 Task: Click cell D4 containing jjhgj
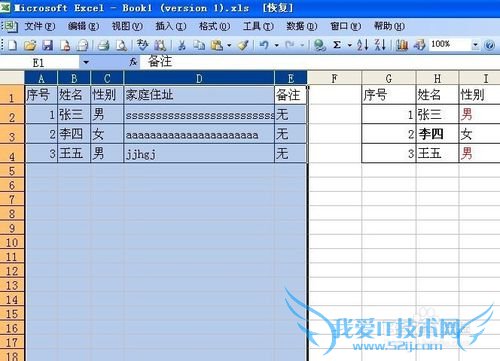point(199,154)
